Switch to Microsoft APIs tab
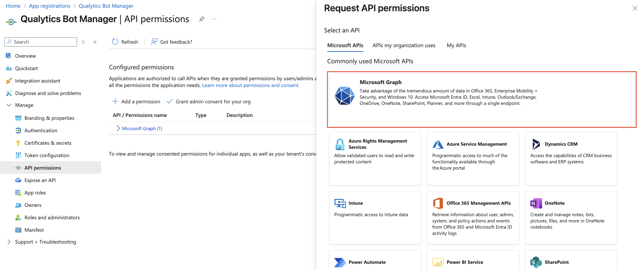Viewport: 644px width, 270px height. 345,45
